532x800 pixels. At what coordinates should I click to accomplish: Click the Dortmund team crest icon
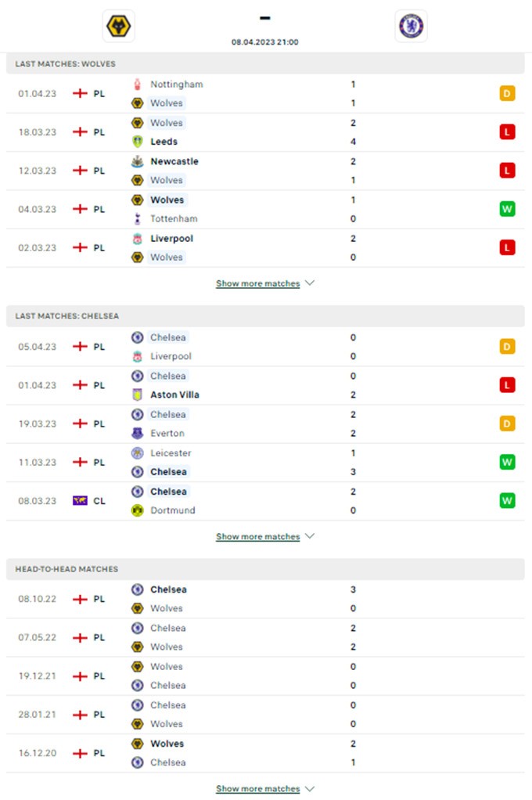point(138,510)
